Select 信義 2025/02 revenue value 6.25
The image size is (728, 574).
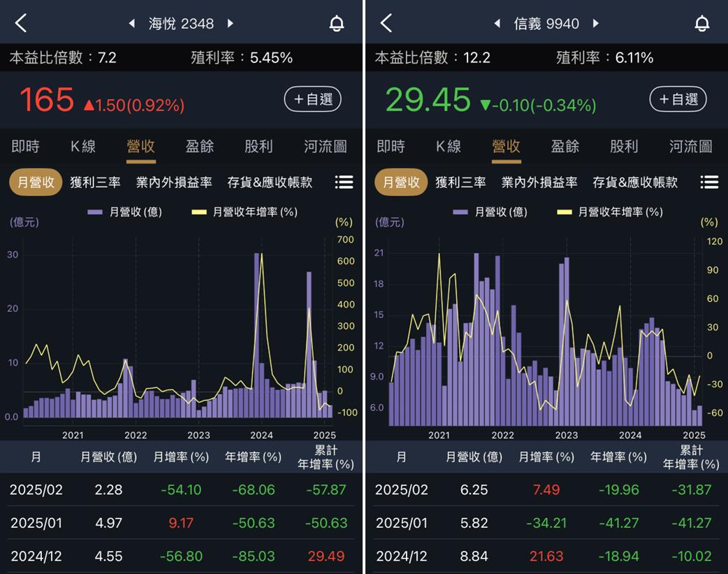click(x=474, y=489)
